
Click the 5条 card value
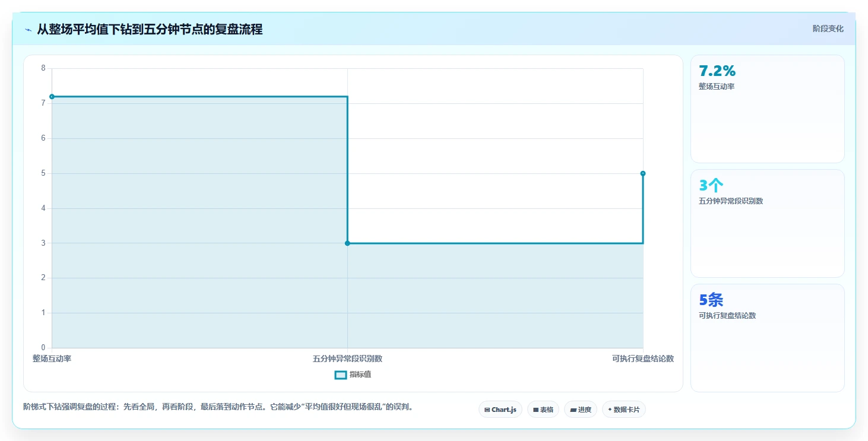(711, 300)
